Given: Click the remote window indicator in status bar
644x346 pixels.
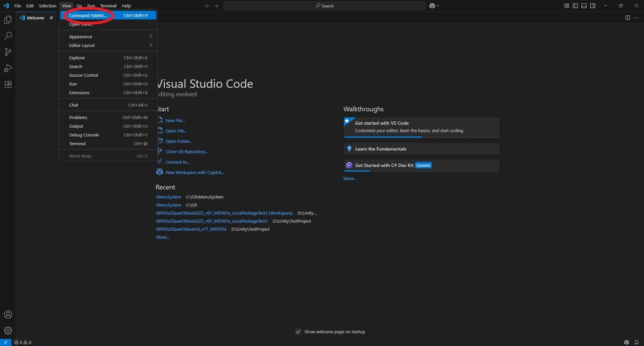Looking at the screenshot, I should pyautogui.click(x=5, y=342).
